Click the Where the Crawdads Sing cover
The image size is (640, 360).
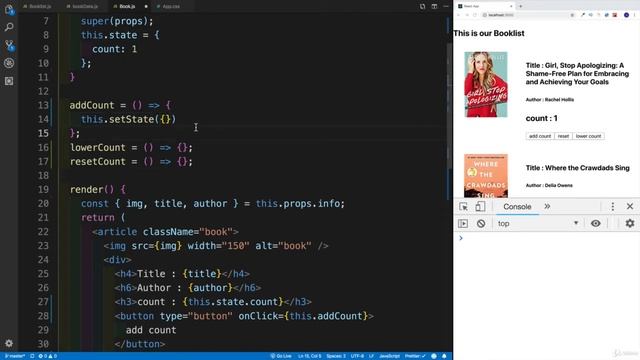coord(486,176)
